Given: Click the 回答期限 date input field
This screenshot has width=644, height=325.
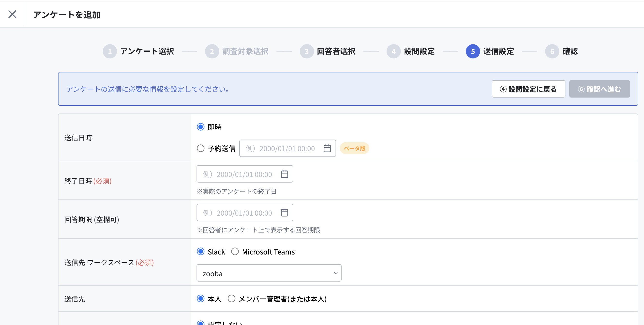Looking at the screenshot, I should 245,213.
